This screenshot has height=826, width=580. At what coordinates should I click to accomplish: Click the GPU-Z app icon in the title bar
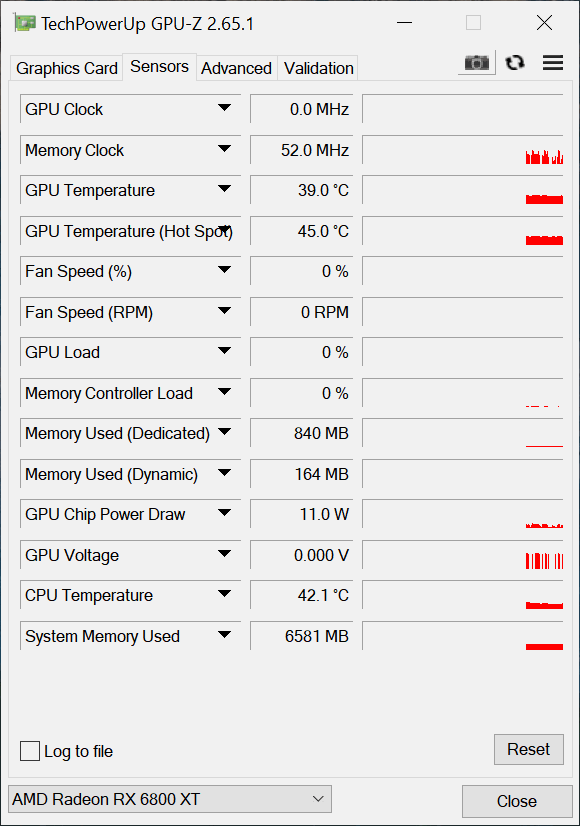click(25, 23)
